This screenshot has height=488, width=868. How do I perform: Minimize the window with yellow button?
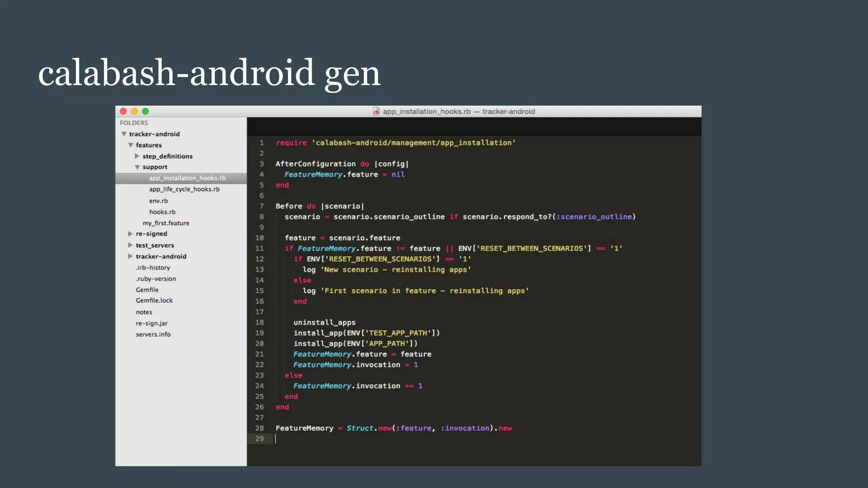tap(134, 111)
